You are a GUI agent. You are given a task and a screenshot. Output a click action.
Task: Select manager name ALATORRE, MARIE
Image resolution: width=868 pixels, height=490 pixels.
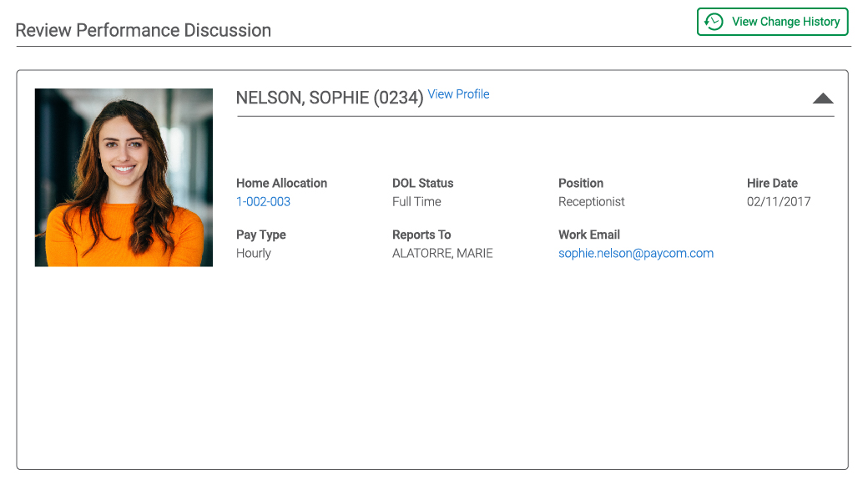pyautogui.click(x=442, y=254)
